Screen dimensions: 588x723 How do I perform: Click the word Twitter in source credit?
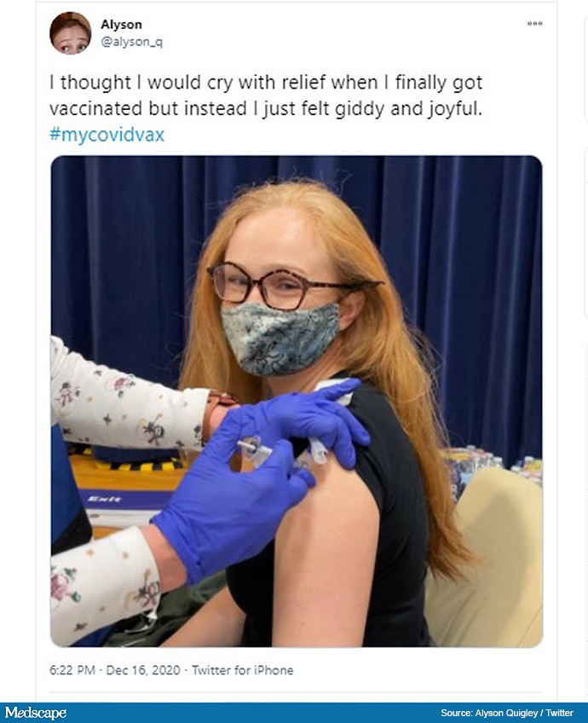pos(559,713)
